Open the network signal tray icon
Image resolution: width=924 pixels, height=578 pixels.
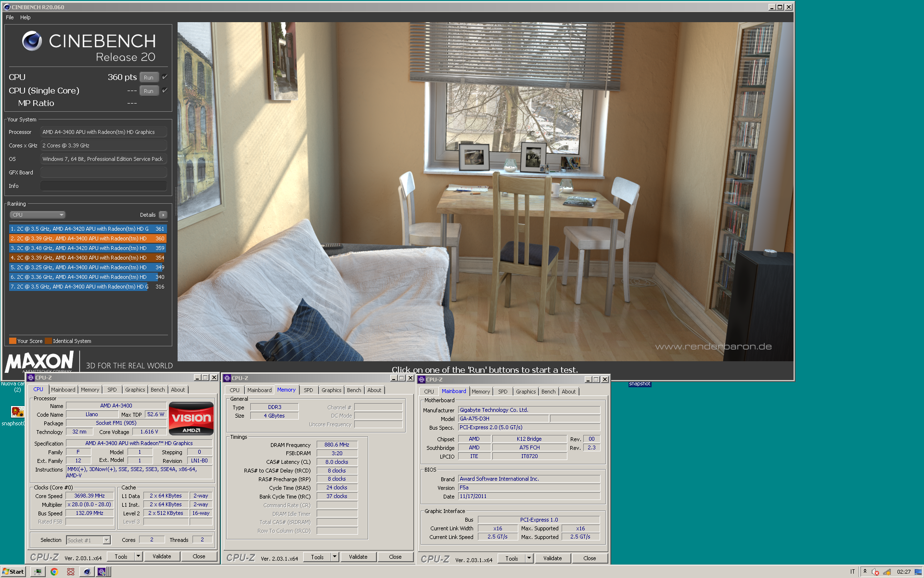pos(887,572)
